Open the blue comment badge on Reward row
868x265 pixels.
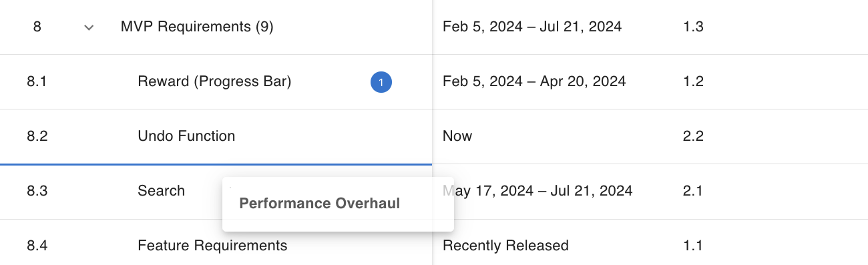pyautogui.click(x=381, y=82)
